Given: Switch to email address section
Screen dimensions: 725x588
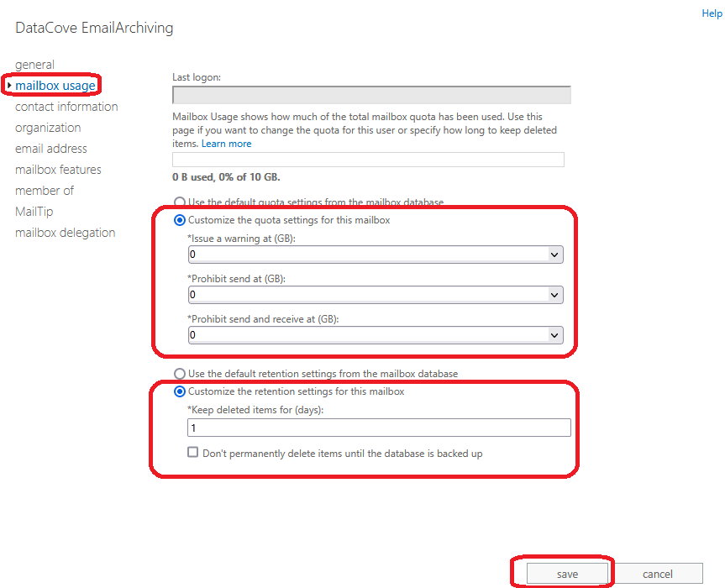Looking at the screenshot, I should (51, 149).
